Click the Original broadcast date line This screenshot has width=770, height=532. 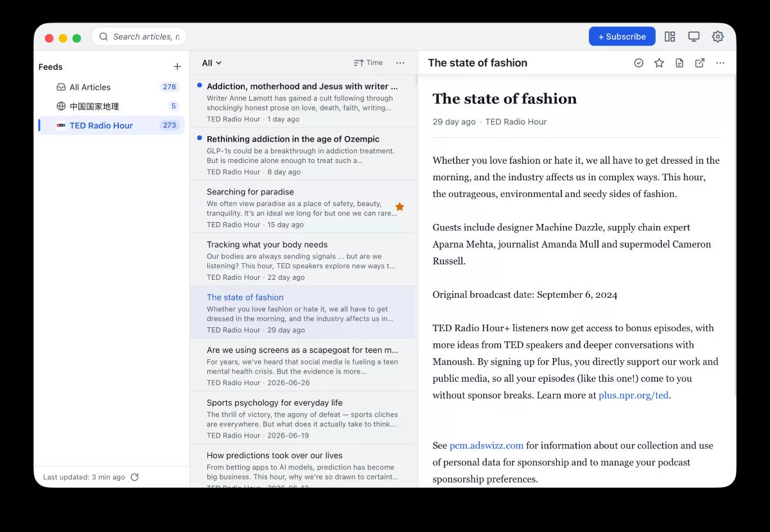(525, 295)
